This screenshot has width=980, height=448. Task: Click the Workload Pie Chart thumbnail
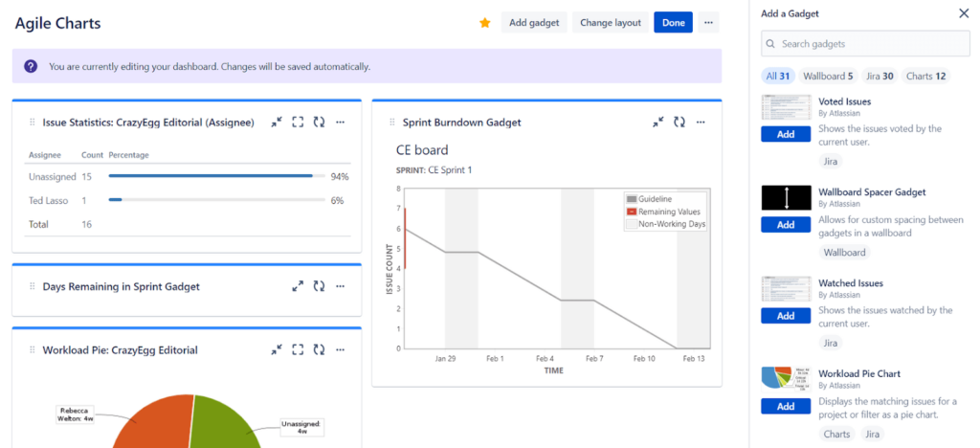click(x=786, y=379)
